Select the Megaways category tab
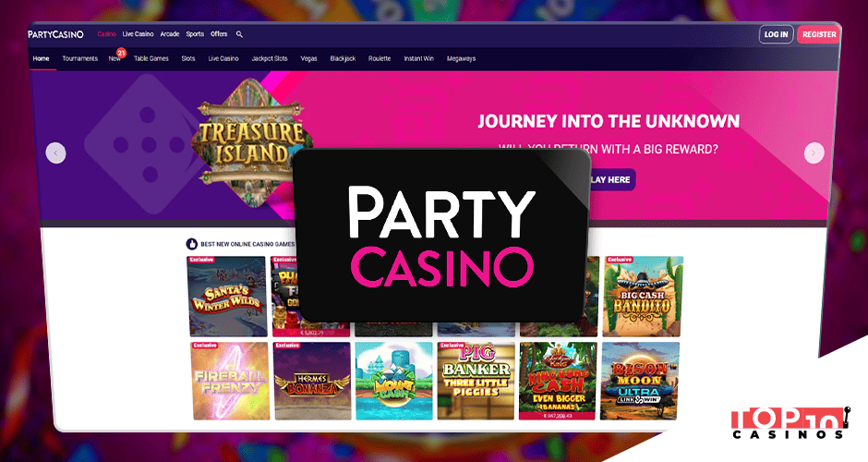Viewport: 868px width, 462px height. tap(461, 59)
